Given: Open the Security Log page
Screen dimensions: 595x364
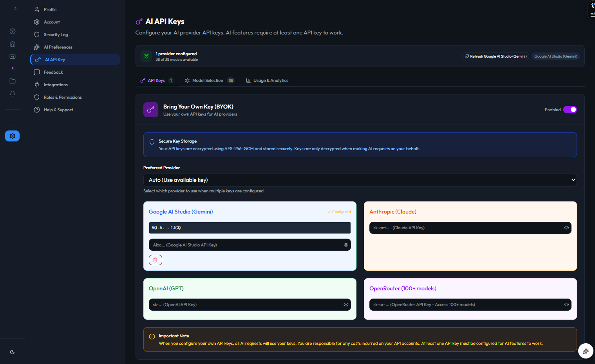Looking at the screenshot, I should pos(75,34).
